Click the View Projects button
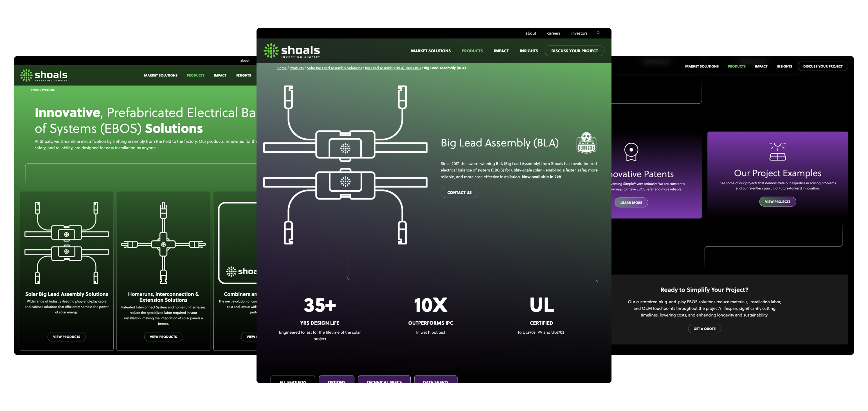The width and height of the screenshot is (868, 411). pyautogui.click(x=778, y=202)
